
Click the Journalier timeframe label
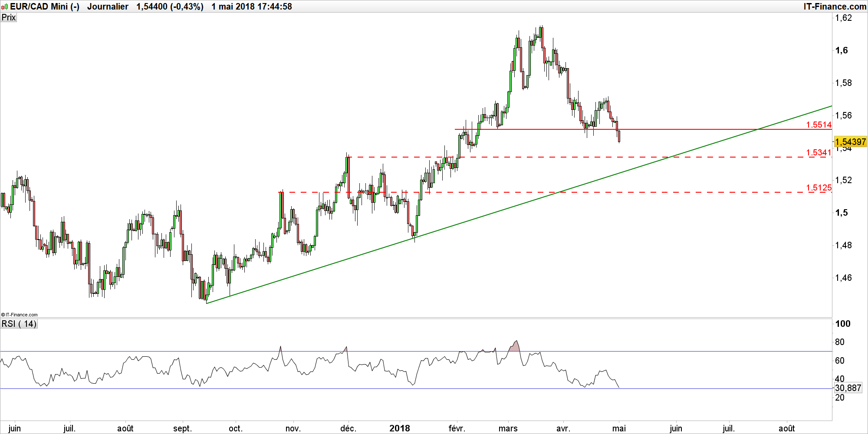click(x=108, y=7)
